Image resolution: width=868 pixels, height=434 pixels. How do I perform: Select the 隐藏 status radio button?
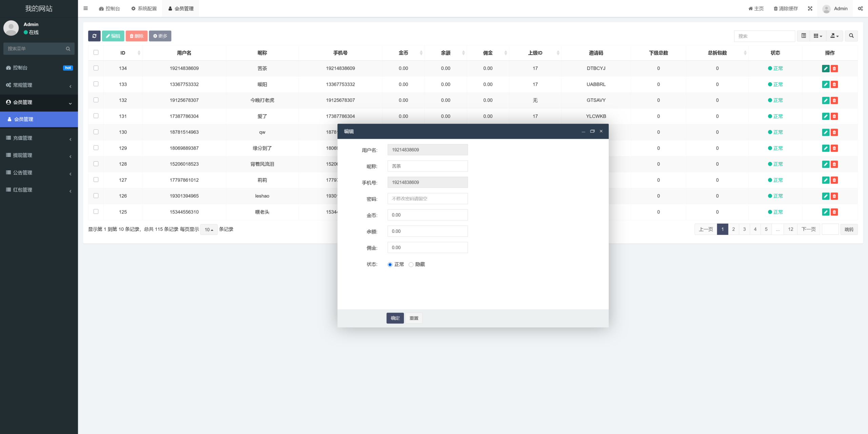tap(411, 265)
